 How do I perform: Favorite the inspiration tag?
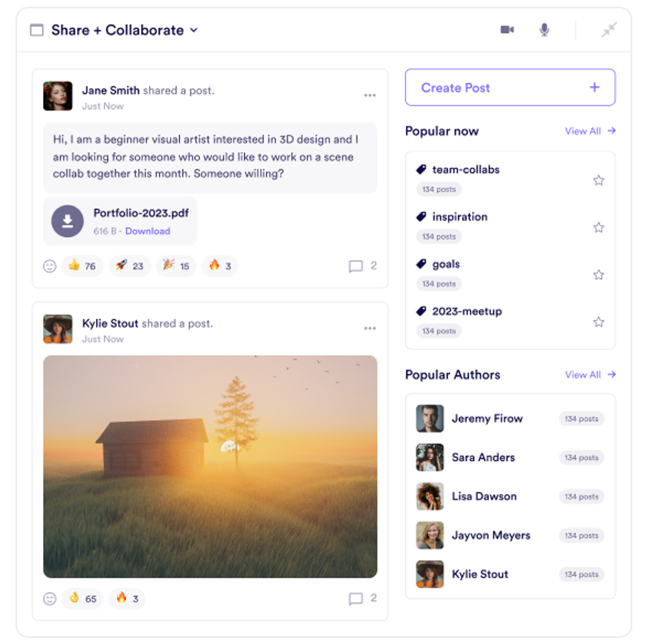[598, 227]
